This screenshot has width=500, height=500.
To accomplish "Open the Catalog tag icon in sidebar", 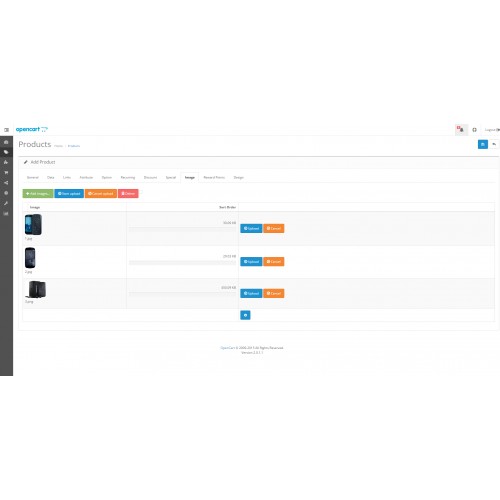I will tap(6, 152).
